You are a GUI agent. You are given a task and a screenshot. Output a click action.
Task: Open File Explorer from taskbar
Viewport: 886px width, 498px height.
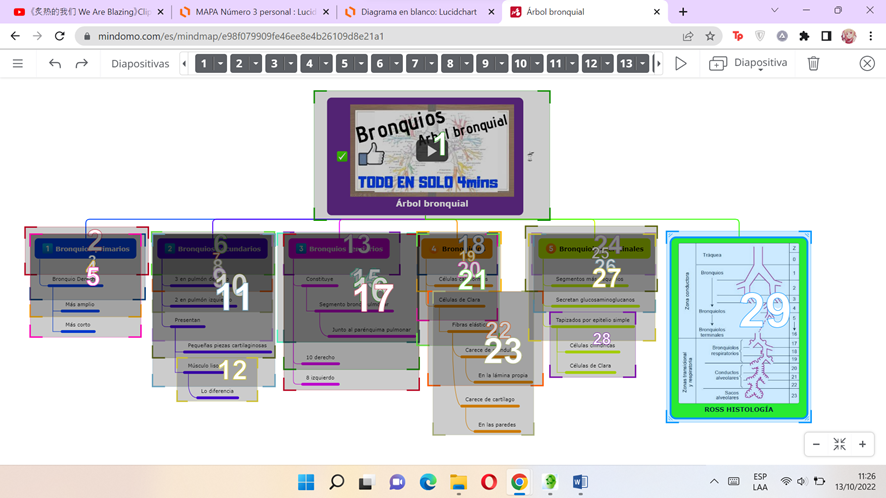point(458,482)
